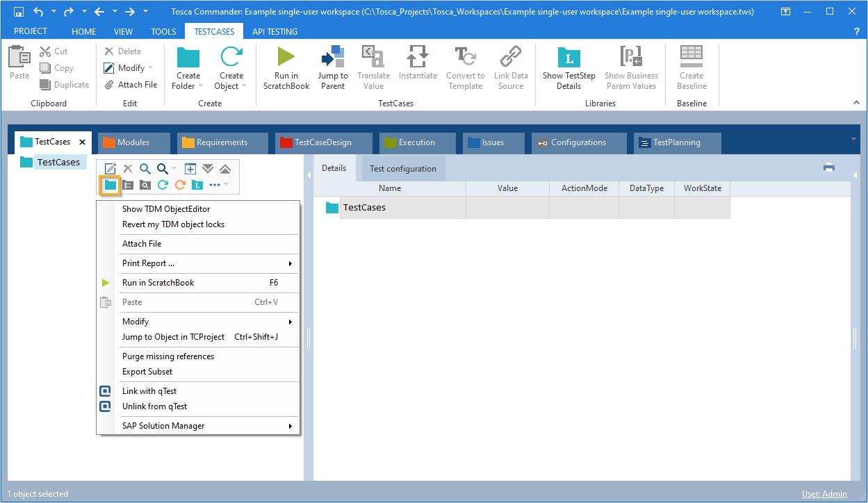Choose Link with qTest menu entry

click(x=149, y=391)
